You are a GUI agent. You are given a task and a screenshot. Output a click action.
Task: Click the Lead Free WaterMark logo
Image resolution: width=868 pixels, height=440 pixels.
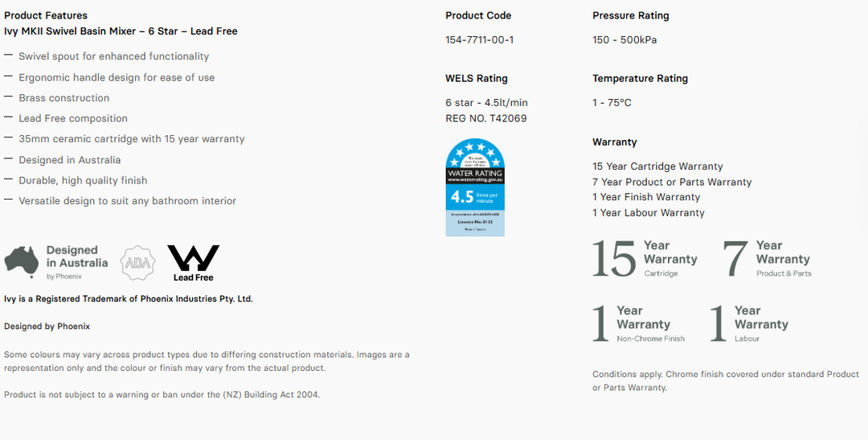(x=193, y=263)
